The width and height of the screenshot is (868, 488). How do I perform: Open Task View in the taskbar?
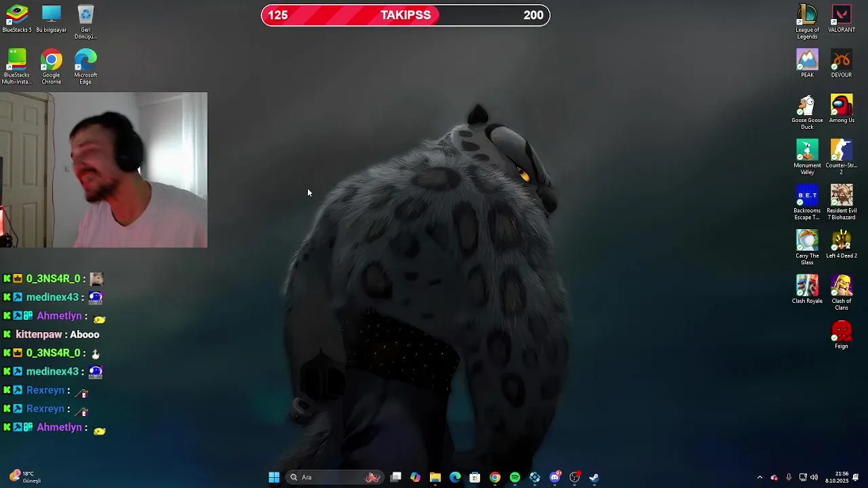coord(396,477)
